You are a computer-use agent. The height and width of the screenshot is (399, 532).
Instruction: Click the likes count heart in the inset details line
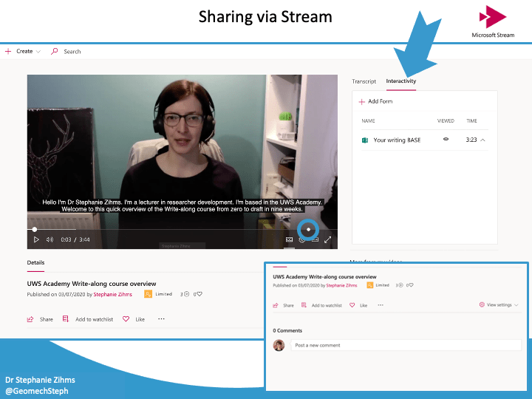point(412,285)
